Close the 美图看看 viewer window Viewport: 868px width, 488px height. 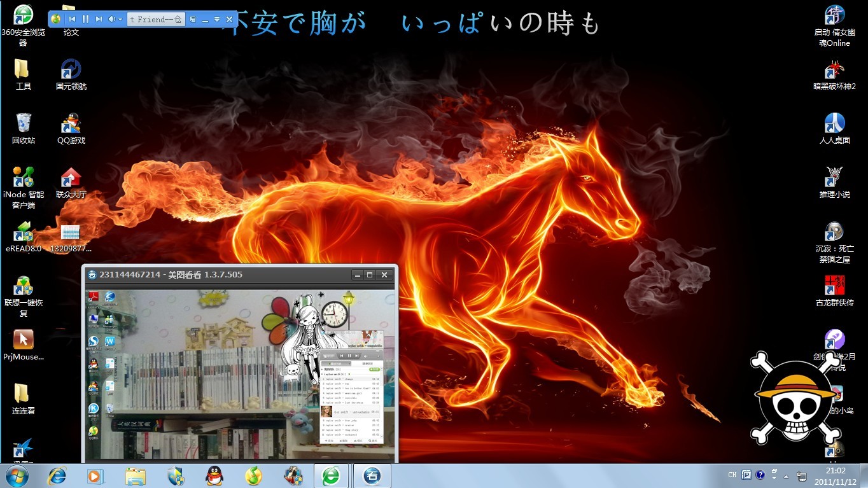click(384, 275)
